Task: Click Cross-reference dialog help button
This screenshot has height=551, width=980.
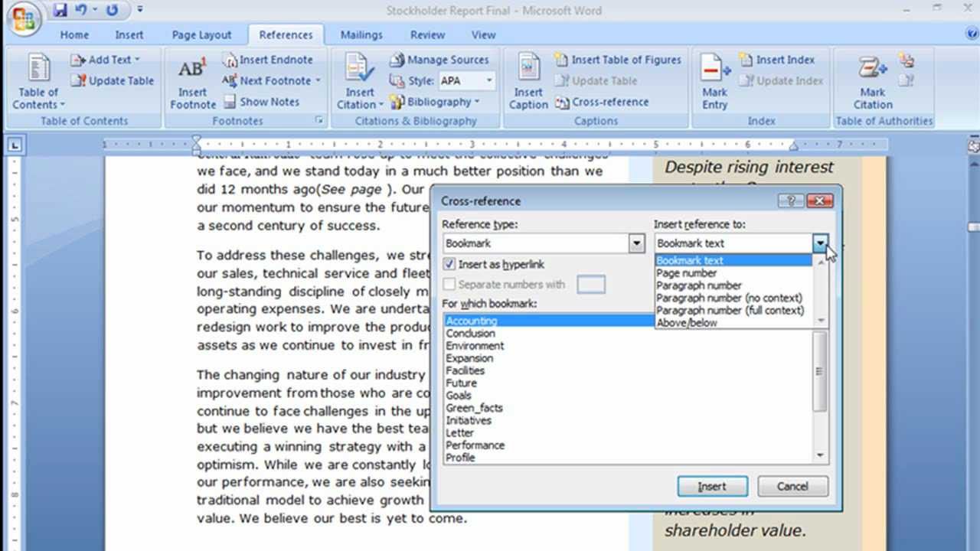Action: [791, 201]
